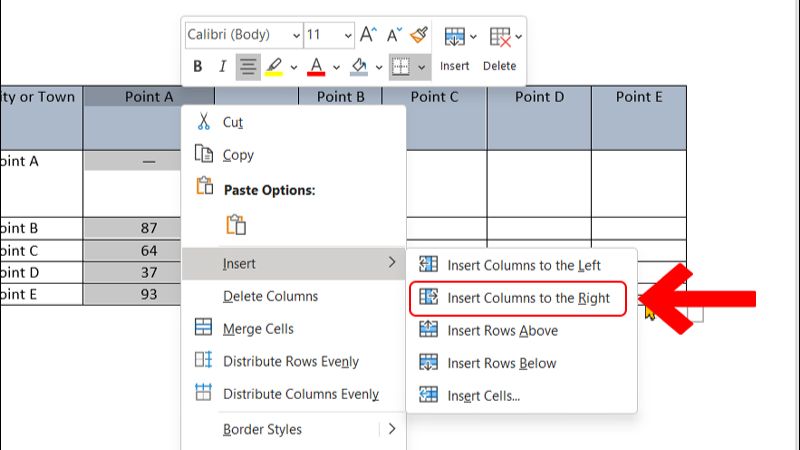Click Distribute Rows Evenly option

290,361
